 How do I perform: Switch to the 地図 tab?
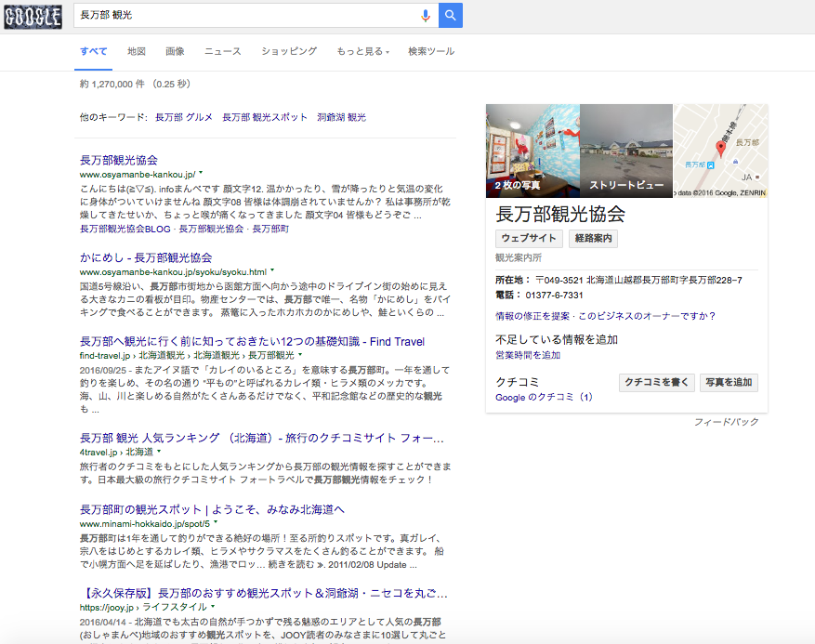pyautogui.click(x=137, y=51)
